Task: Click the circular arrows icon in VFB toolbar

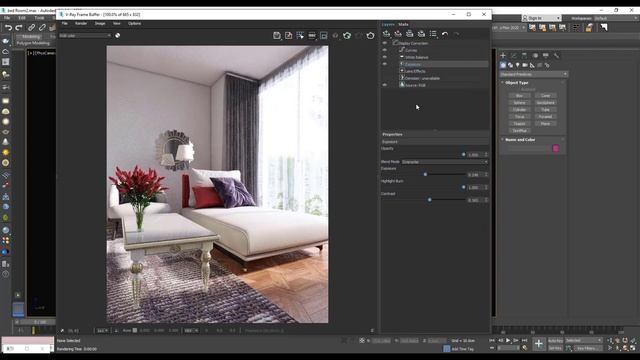Action: click(347, 36)
